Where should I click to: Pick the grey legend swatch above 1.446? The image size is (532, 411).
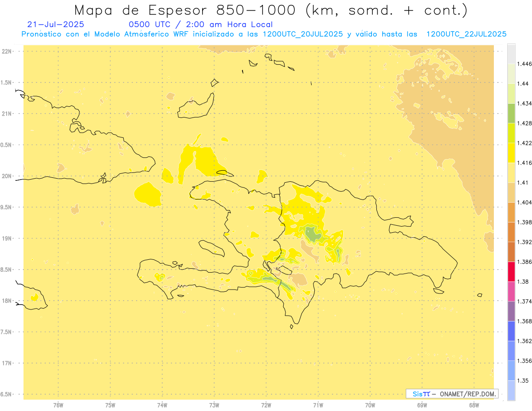coord(511,54)
